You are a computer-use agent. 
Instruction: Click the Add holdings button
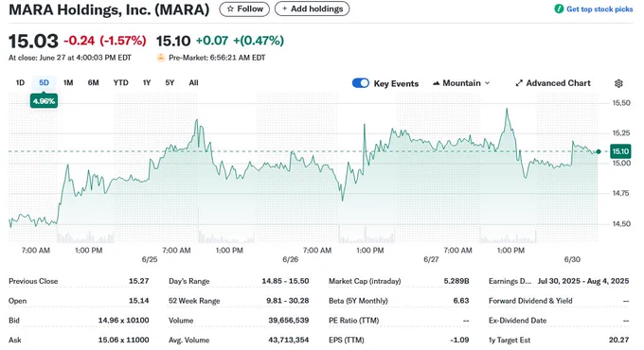313,9
